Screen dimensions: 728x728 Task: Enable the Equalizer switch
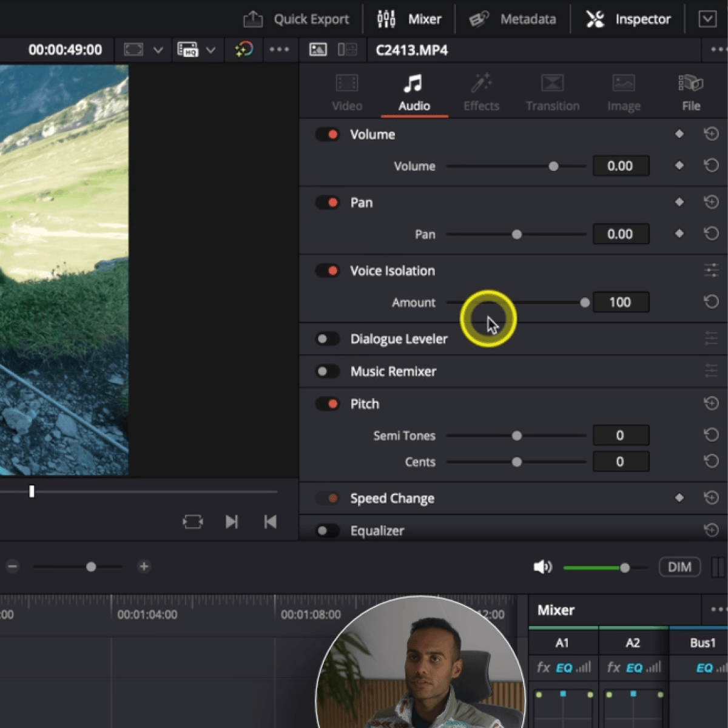click(328, 531)
